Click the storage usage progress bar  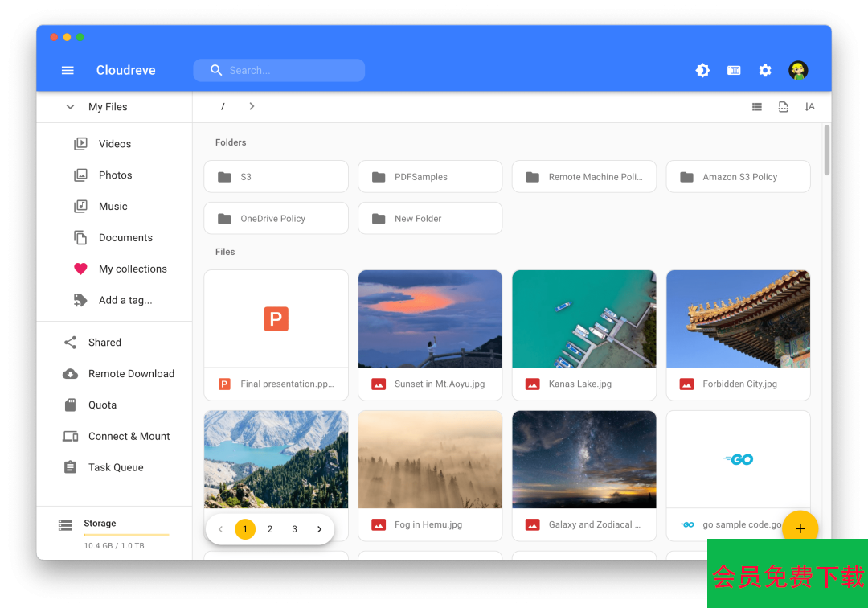(126, 535)
